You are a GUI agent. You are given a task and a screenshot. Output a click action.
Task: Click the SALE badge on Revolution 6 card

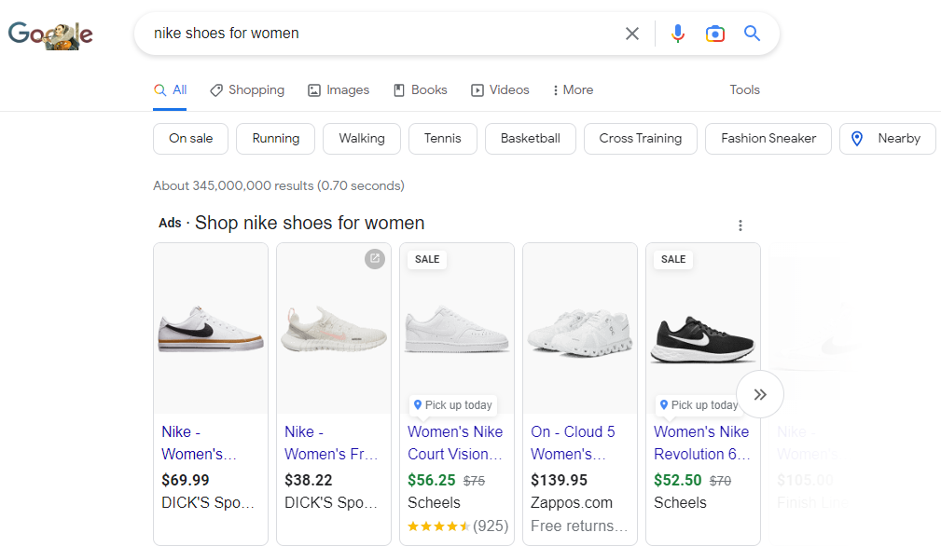673,259
